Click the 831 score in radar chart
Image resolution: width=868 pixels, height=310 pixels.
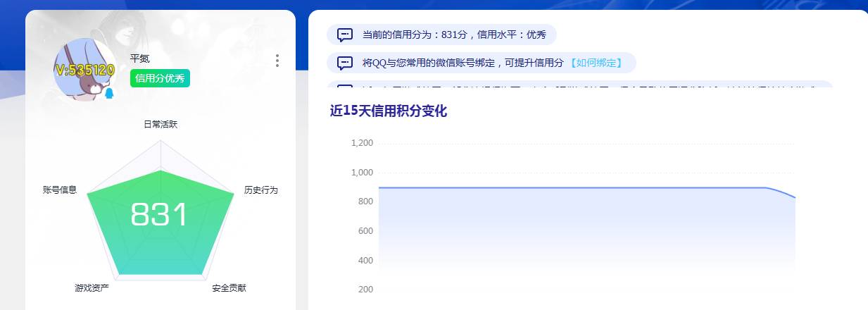point(160,215)
